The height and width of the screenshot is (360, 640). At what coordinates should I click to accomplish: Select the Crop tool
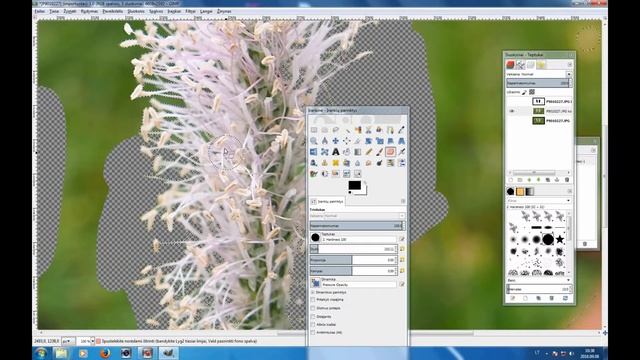(x=358, y=141)
